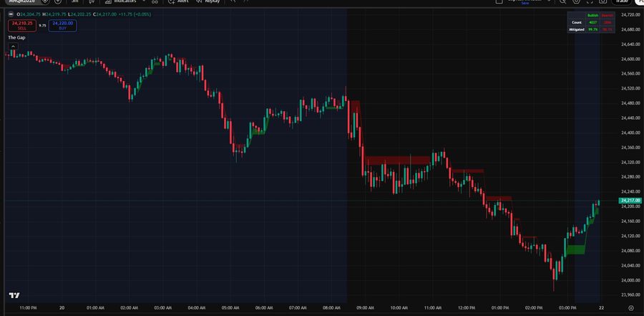Click the current price label 24,217.00
Viewport: 644px width, 316px height.
[630, 201]
